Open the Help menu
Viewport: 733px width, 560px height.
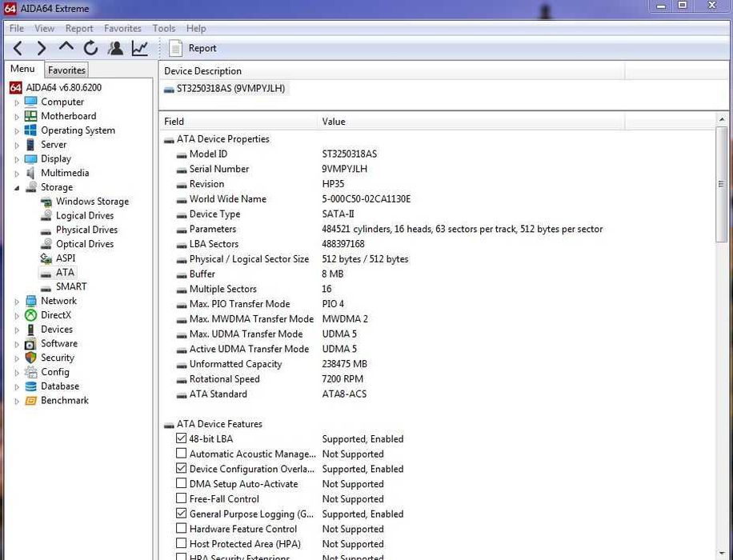[x=196, y=29]
